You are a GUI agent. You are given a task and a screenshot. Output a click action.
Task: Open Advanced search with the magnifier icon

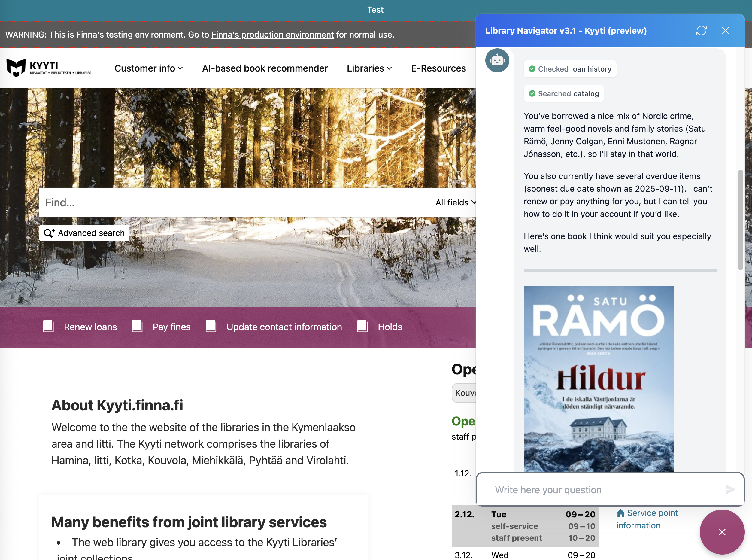(x=50, y=233)
